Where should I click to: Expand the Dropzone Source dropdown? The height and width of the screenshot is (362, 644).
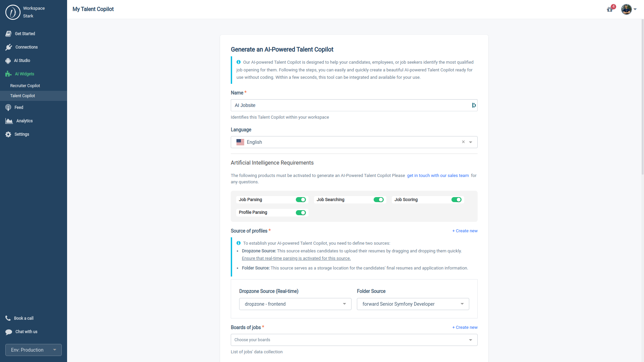(x=344, y=304)
